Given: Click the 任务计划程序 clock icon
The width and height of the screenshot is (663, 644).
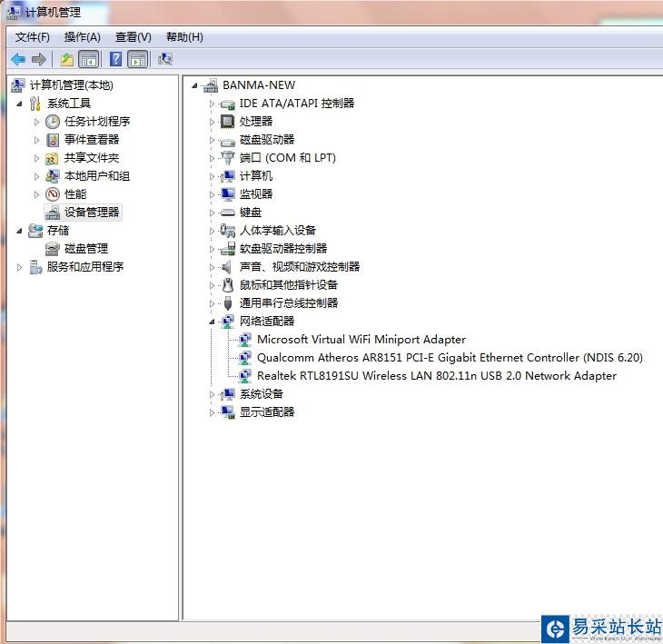Looking at the screenshot, I should (x=53, y=122).
